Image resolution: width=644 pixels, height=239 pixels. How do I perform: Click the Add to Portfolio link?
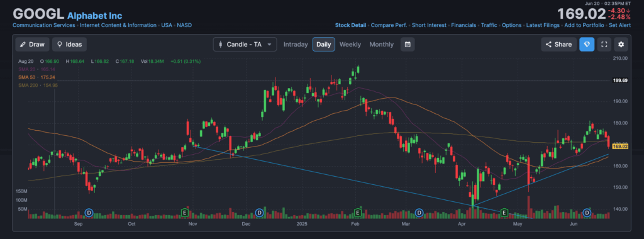[584, 25]
